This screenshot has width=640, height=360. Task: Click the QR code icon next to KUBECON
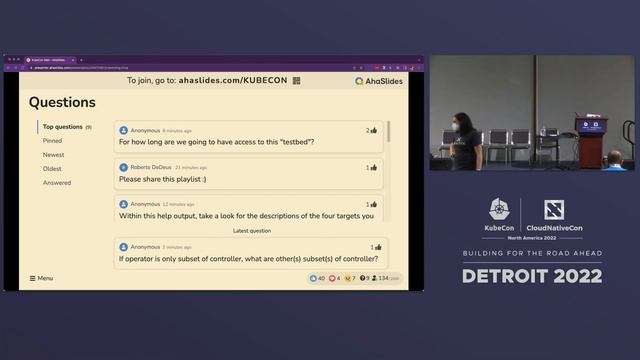pos(297,81)
